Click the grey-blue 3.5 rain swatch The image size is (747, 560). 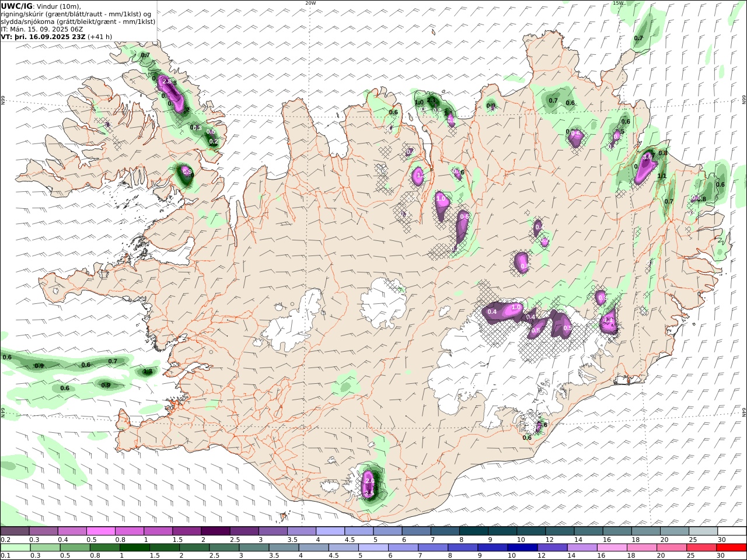coord(284,548)
